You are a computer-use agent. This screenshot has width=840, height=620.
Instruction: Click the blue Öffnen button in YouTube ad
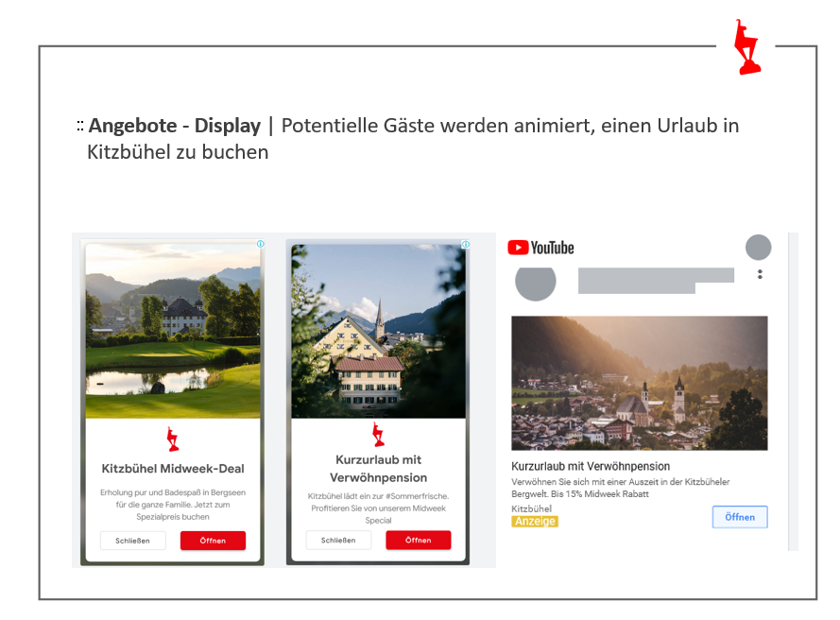[740, 517]
